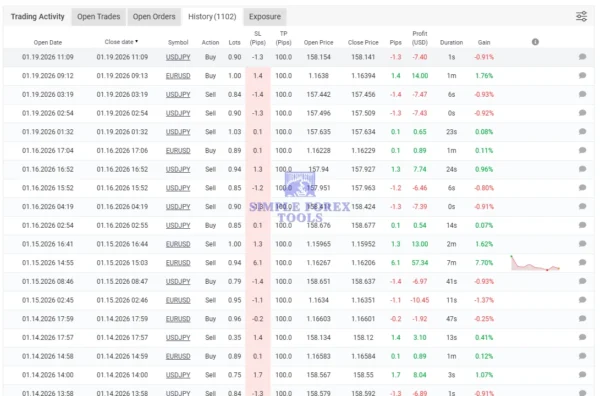
Task: Open comment icon for 01.16.2026 16:52 trade
Action: click(582, 169)
